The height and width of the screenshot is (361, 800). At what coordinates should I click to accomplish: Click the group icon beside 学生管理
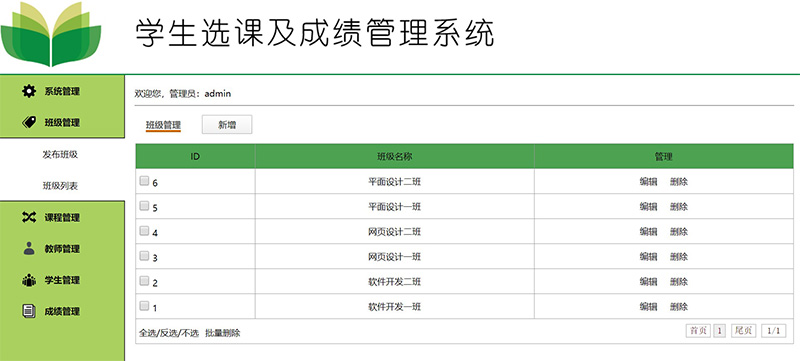point(29,280)
